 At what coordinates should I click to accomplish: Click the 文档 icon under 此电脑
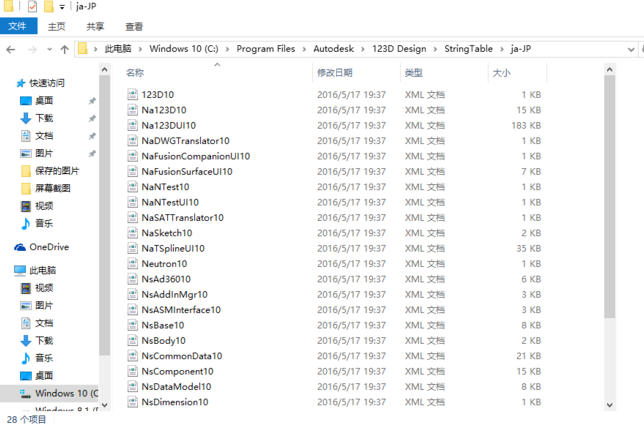point(25,323)
